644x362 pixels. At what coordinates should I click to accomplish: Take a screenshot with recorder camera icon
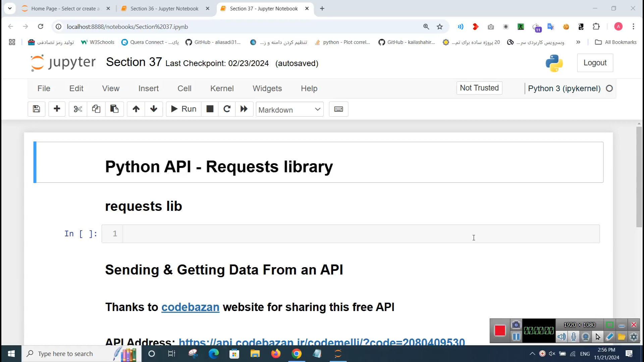coord(516,324)
